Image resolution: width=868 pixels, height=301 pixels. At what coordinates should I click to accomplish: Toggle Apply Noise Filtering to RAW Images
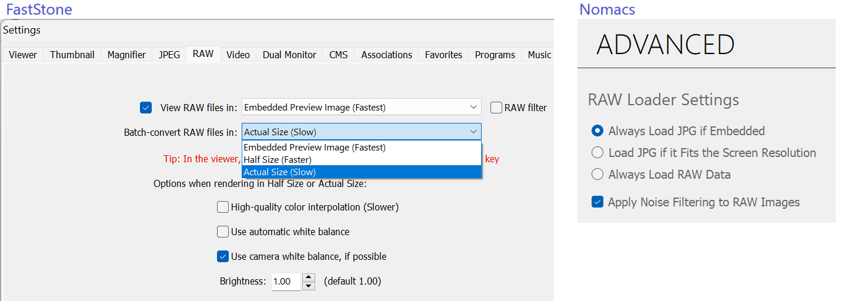tap(597, 202)
